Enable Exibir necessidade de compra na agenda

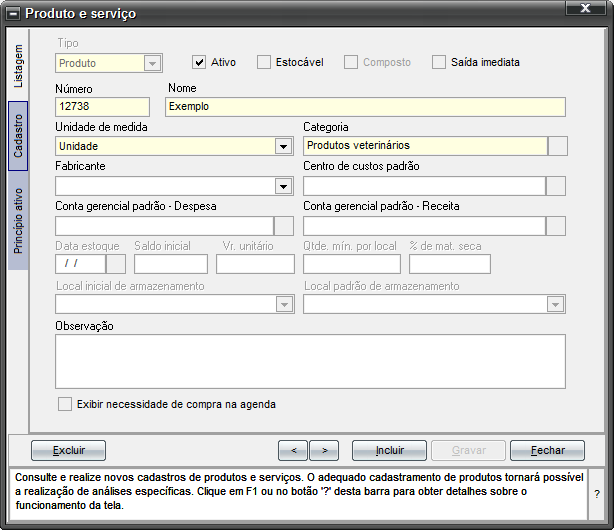(x=65, y=404)
